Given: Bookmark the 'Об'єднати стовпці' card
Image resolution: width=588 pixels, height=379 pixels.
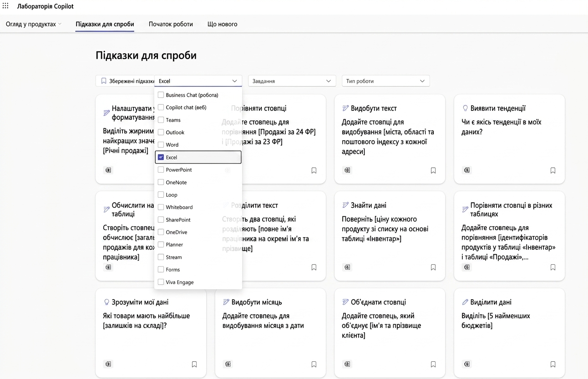Looking at the screenshot, I should pos(433,364).
